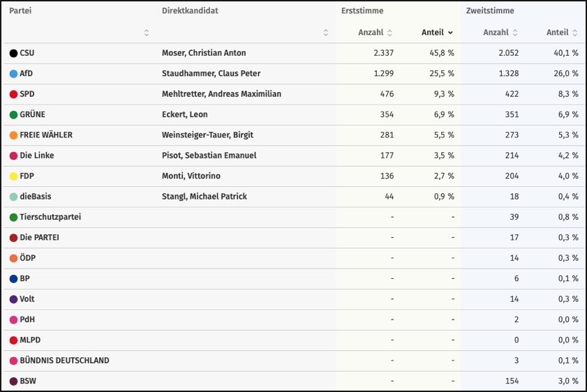The image size is (587, 392).
Task: Click the black CSU party color dot
Action: pos(13,53)
